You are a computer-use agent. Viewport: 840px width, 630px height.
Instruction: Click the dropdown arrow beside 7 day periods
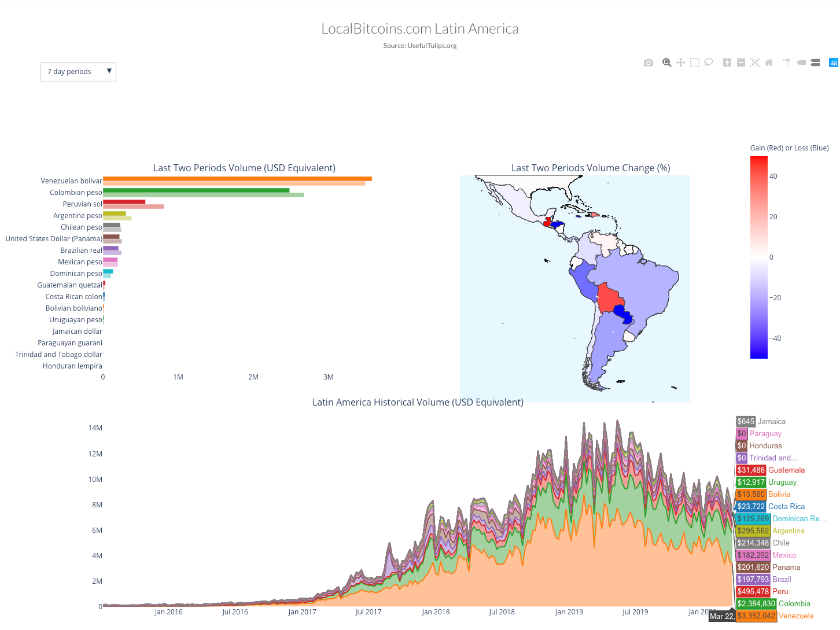pyautogui.click(x=109, y=71)
